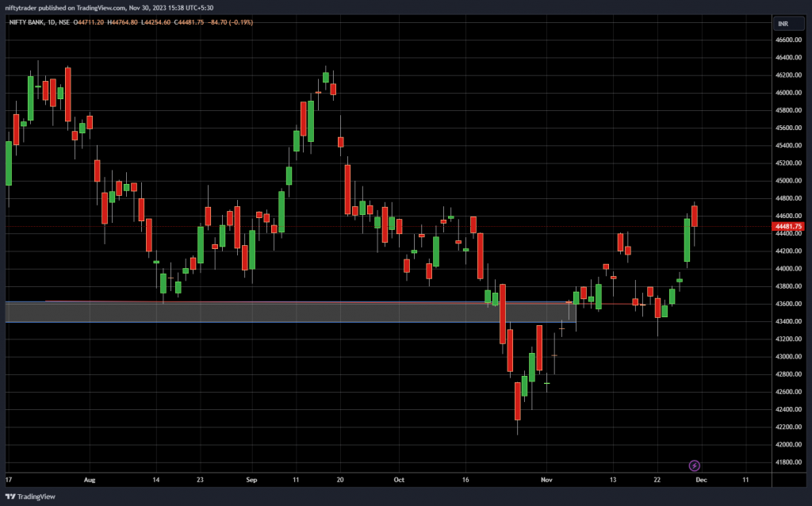
Task: Click the 11 date label following Sep
Action: pos(296,480)
